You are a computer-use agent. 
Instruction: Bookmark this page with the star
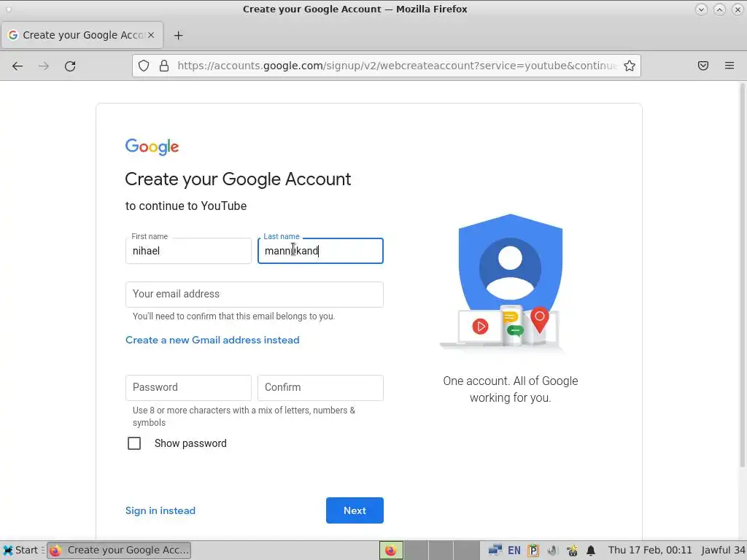pyautogui.click(x=630, y=66)
